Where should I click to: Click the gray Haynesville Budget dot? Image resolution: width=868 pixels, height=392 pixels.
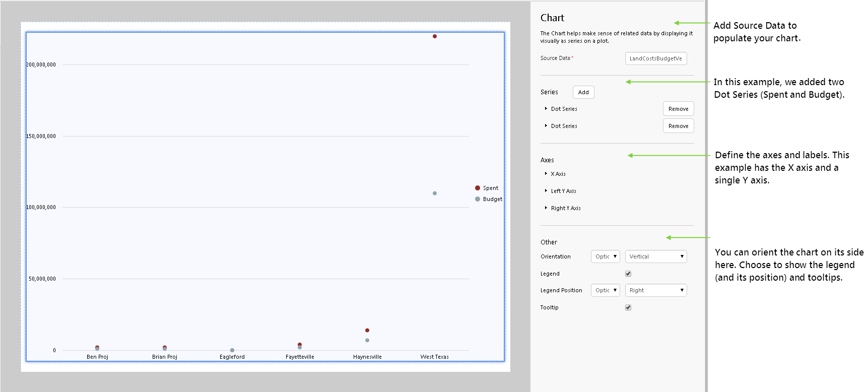click(367, 341)
